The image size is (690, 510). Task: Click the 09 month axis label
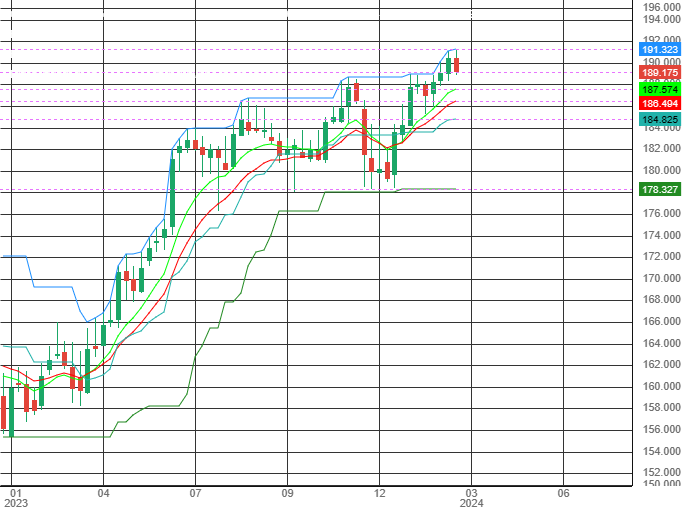[287, 493]
